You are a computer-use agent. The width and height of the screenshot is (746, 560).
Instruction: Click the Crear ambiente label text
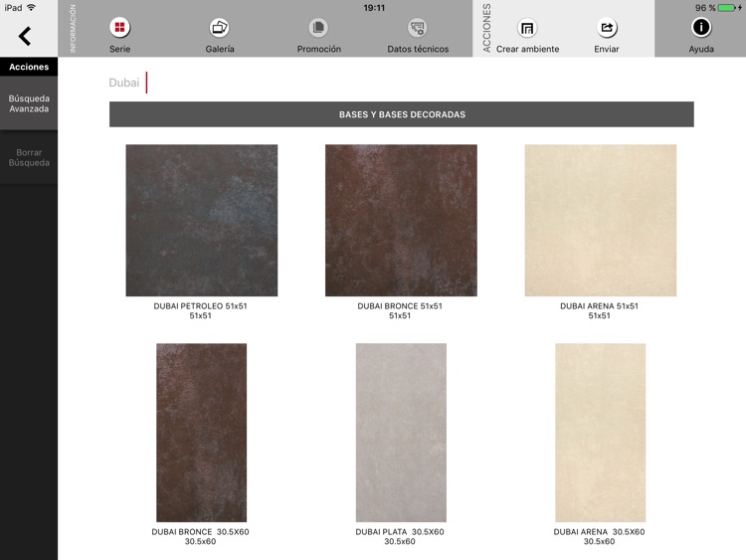point(527,49)
